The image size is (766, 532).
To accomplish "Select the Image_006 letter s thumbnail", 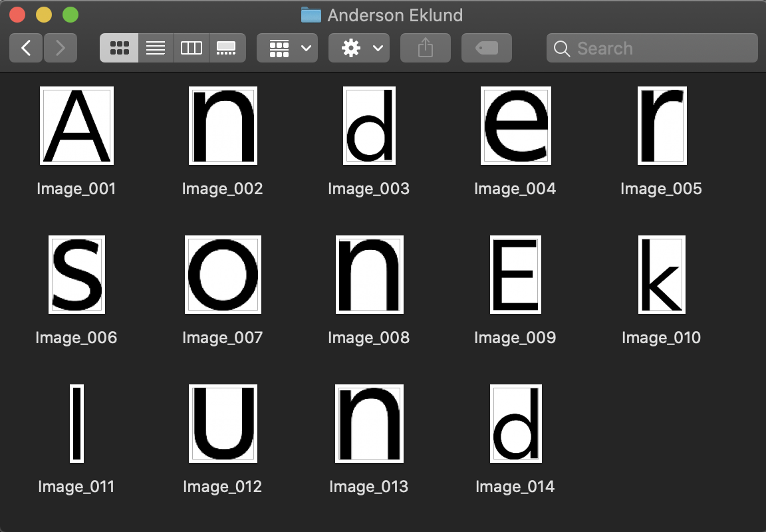I will 76,275.
